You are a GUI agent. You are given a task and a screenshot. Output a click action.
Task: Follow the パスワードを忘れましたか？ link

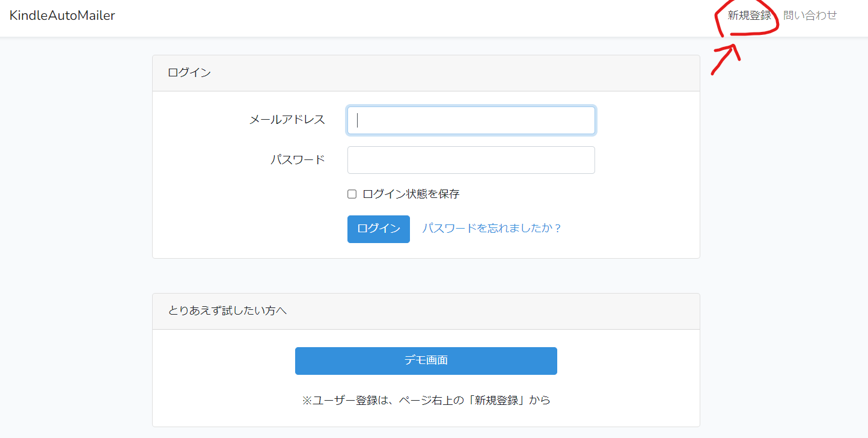[x=492, y=229]
